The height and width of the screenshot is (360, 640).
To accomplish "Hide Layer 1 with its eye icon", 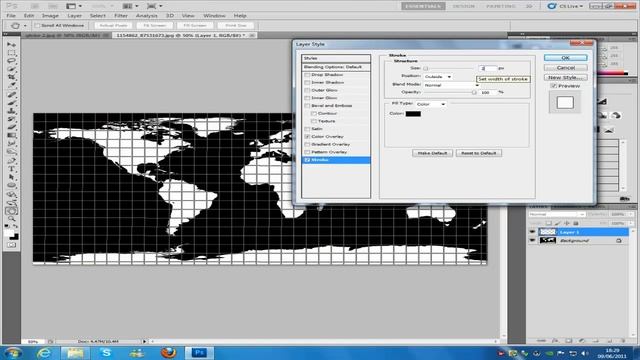I will 532,232.
